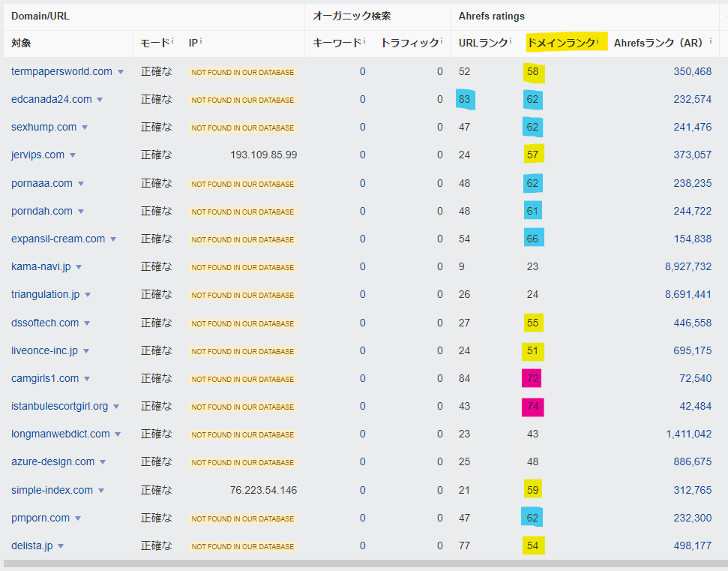Open dropdown arrow next to expansil-cream.com

[113, 239]
